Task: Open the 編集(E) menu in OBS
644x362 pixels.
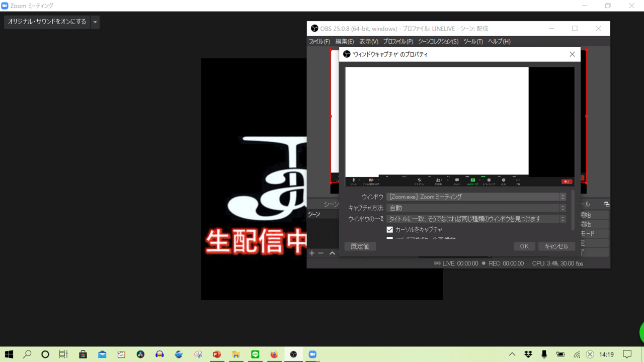Action: pos(345,41)
